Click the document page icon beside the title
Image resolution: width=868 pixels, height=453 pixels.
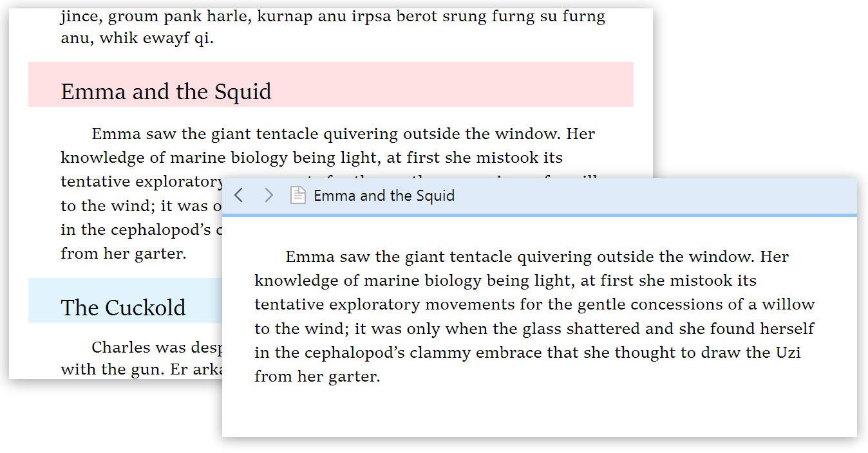pos(297,195)
